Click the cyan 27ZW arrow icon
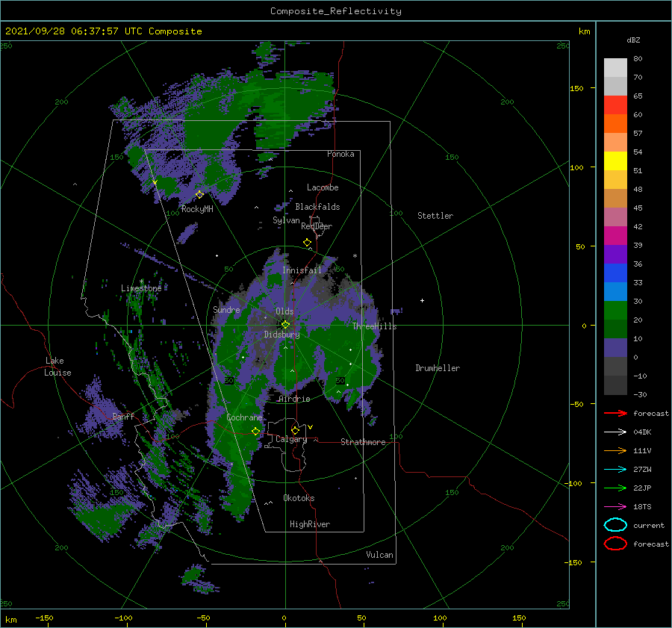 tap(615, 470)
